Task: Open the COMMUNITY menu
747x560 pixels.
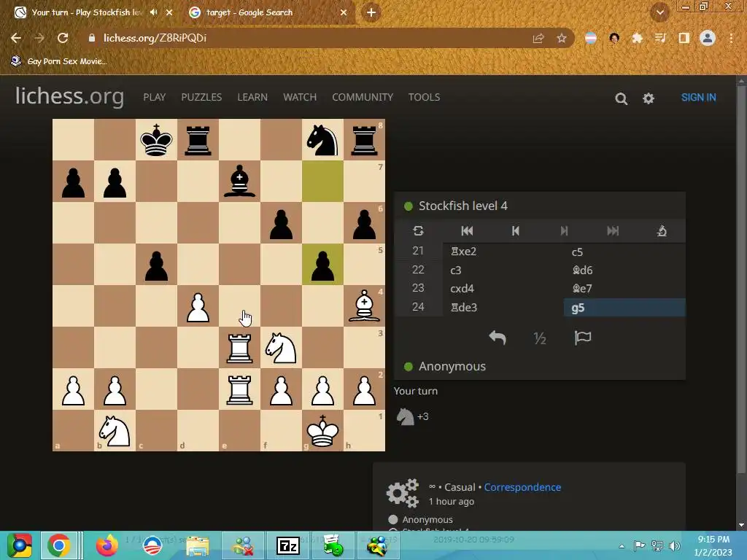Action: [363, 97]
